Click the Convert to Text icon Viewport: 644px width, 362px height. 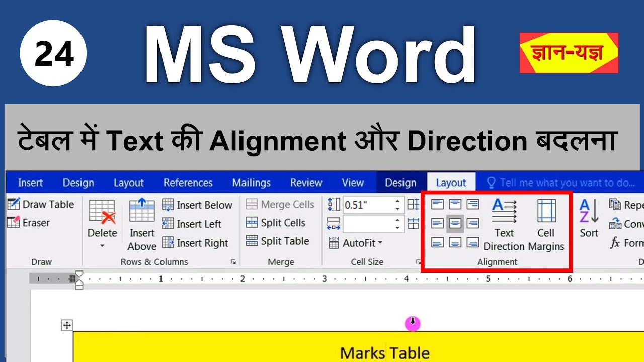[615, 224]
